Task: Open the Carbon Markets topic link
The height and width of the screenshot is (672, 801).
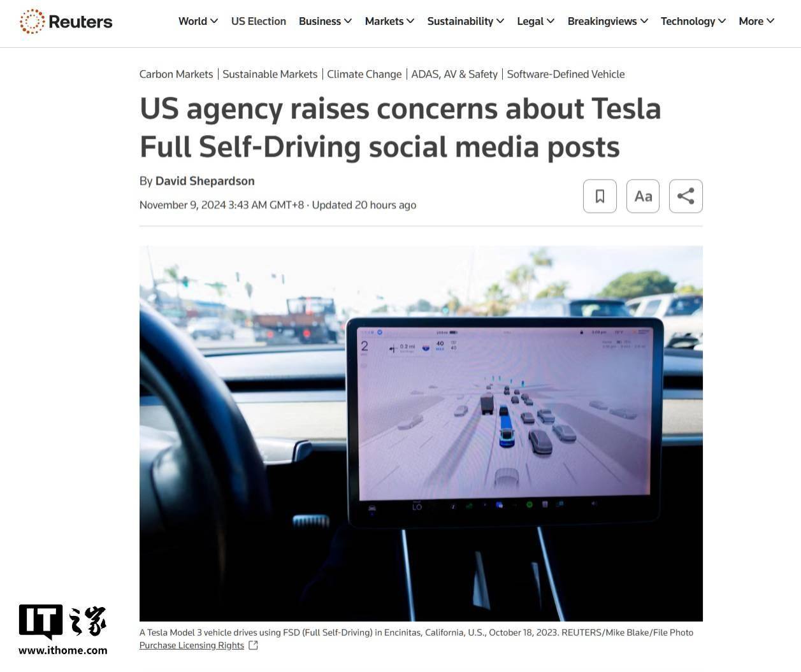Action: [x=176, y=74]
